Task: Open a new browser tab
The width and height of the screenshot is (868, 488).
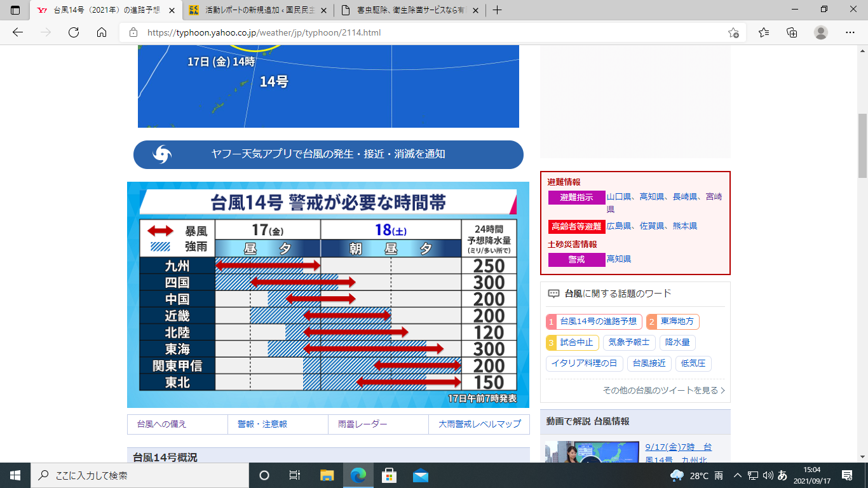Action: pos(497,10)
